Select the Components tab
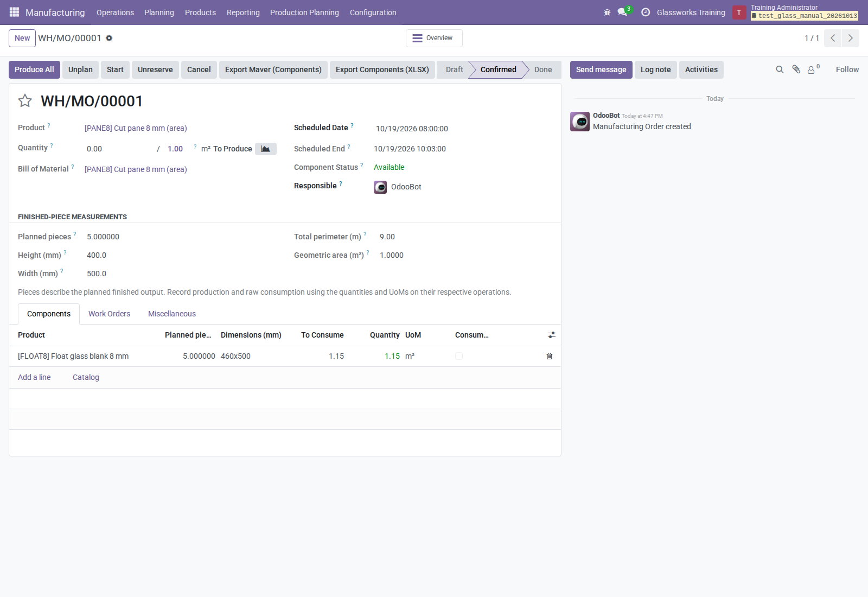 pos(49,314)
